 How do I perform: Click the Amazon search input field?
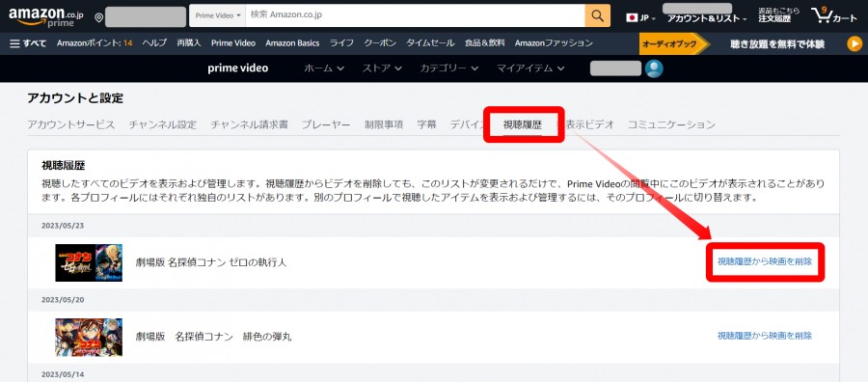415,15
